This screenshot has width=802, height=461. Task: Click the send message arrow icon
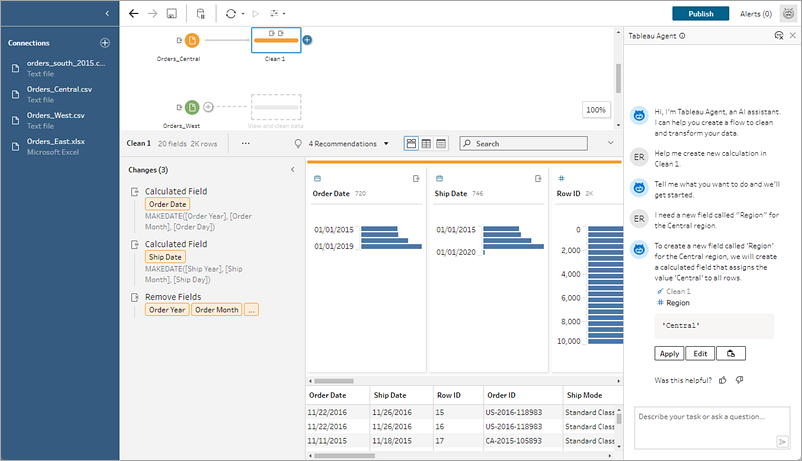pyautogui.click(x=782, y=441)
